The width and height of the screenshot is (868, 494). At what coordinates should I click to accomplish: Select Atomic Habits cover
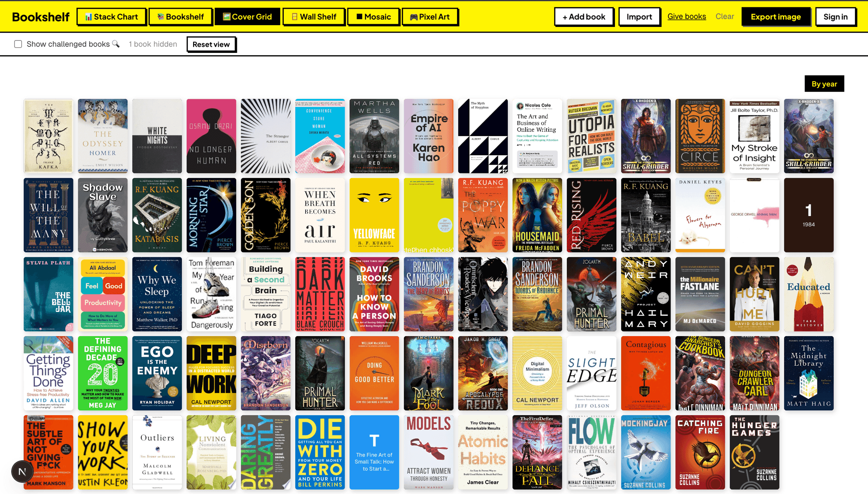click(483, 452)
